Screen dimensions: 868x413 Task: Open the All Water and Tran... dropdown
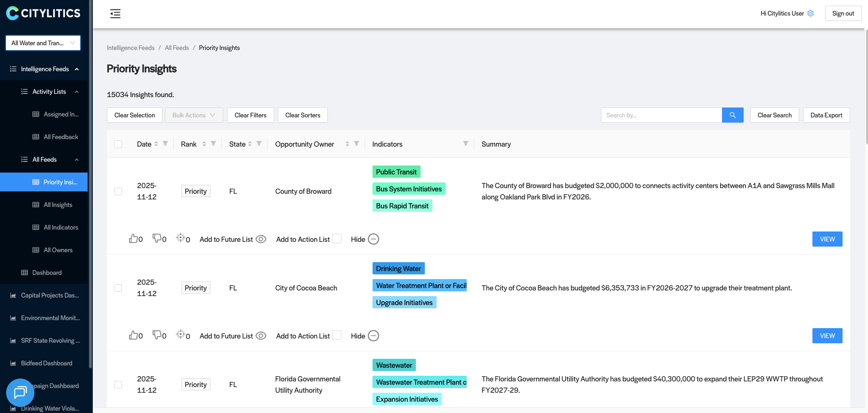[43, 43]
